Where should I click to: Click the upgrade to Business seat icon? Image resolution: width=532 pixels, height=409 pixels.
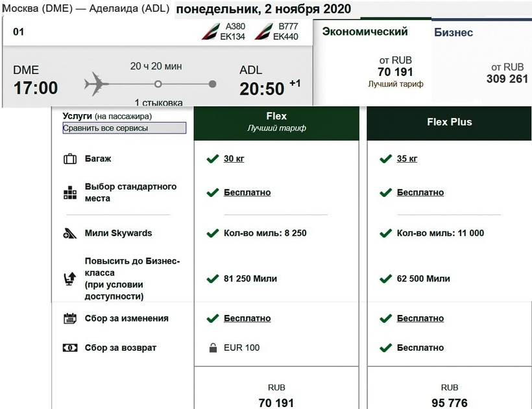tap(70, 279)
